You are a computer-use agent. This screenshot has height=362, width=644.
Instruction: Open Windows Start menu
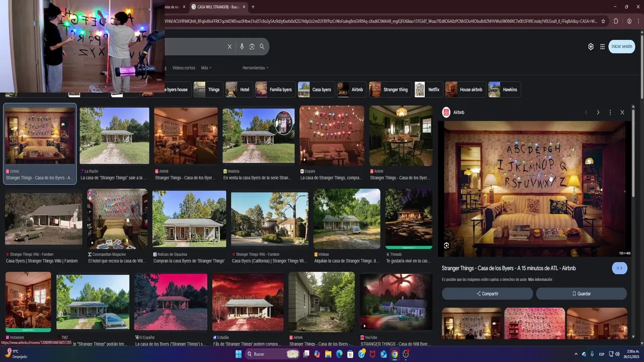(238, 354)
